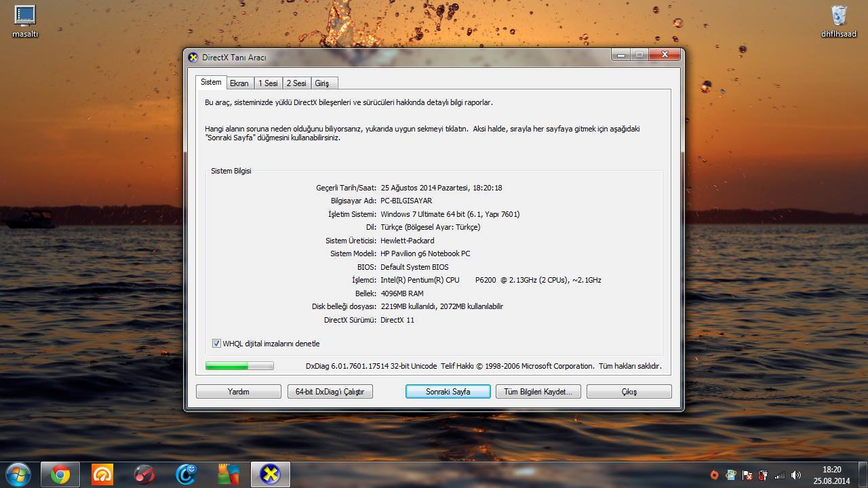Click the Hewlett-Packard manufacturer value
868x488 pixels.
pos(408,241)
